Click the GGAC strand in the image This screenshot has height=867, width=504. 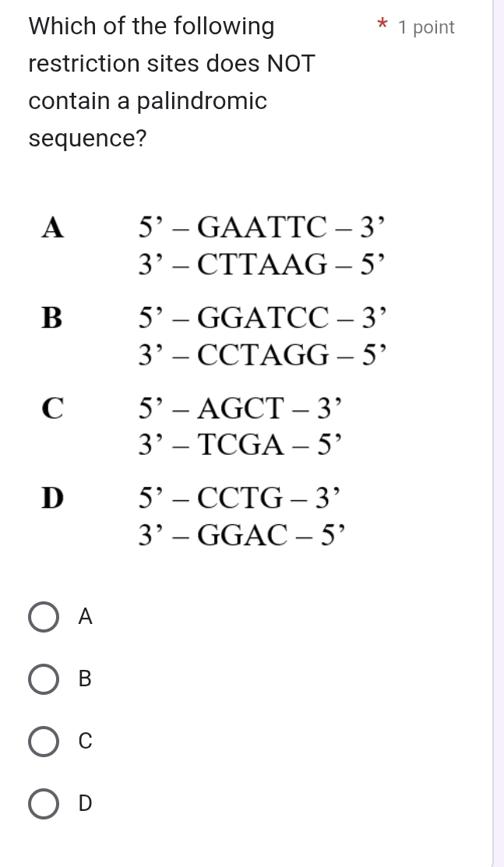click(241, 534)
